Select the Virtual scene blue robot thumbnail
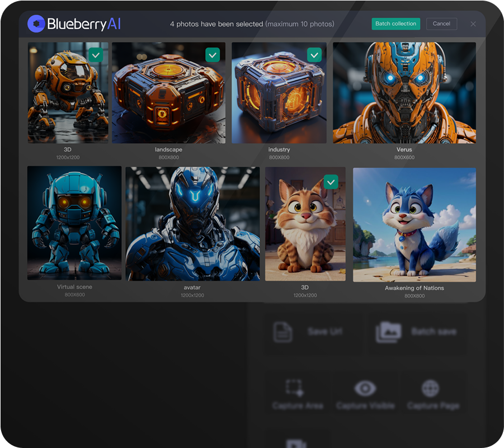 (x=74, y=223)
